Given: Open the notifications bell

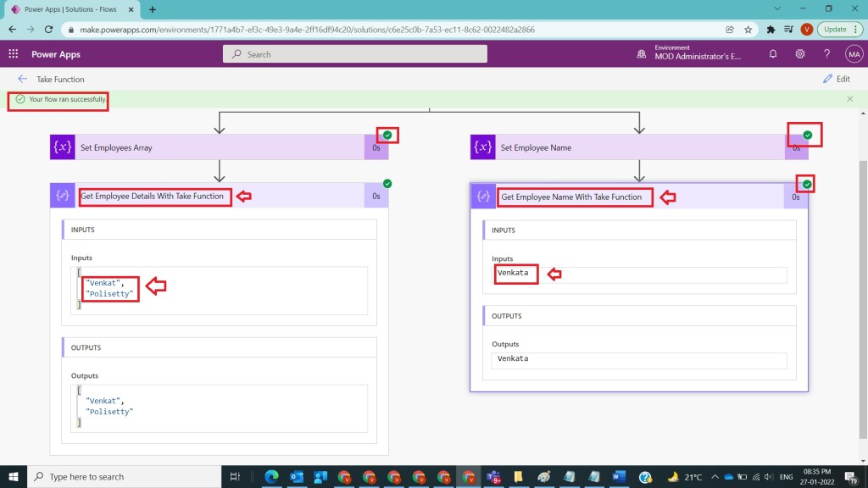Looking at the screenshot, I should pyautogui.click(x=773, y=54).
